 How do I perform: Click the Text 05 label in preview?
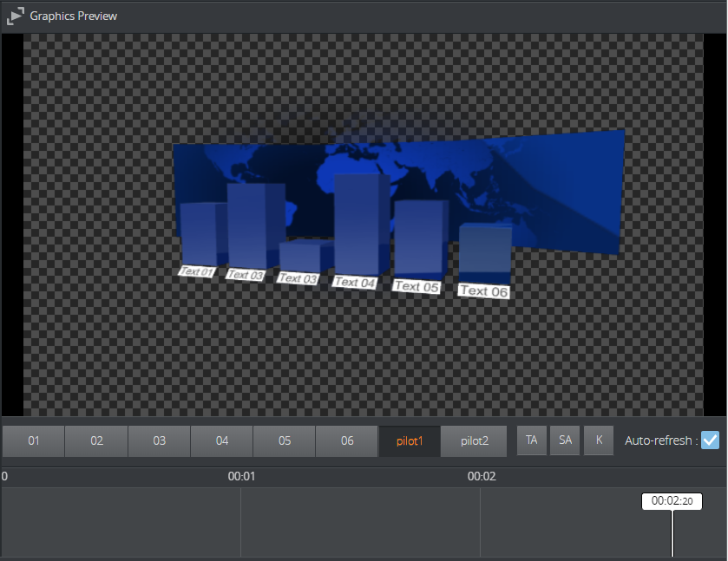point(416,286)
